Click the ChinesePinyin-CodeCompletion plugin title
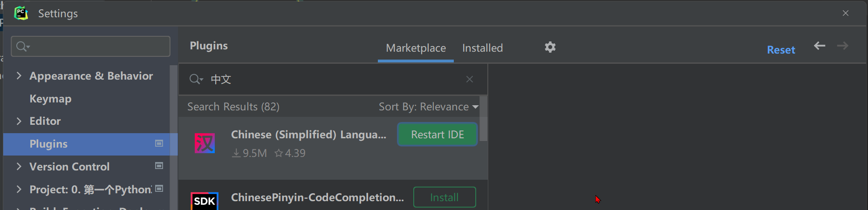 tap(317, 197)
